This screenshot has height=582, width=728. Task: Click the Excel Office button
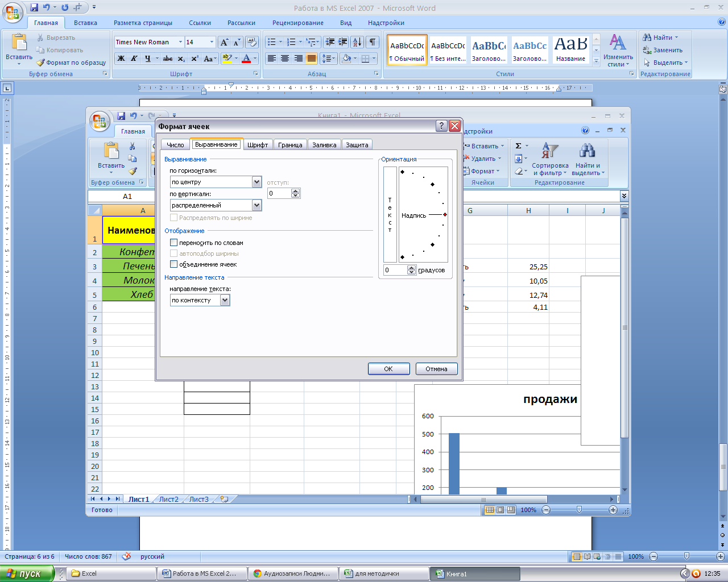tap(100, 121)
